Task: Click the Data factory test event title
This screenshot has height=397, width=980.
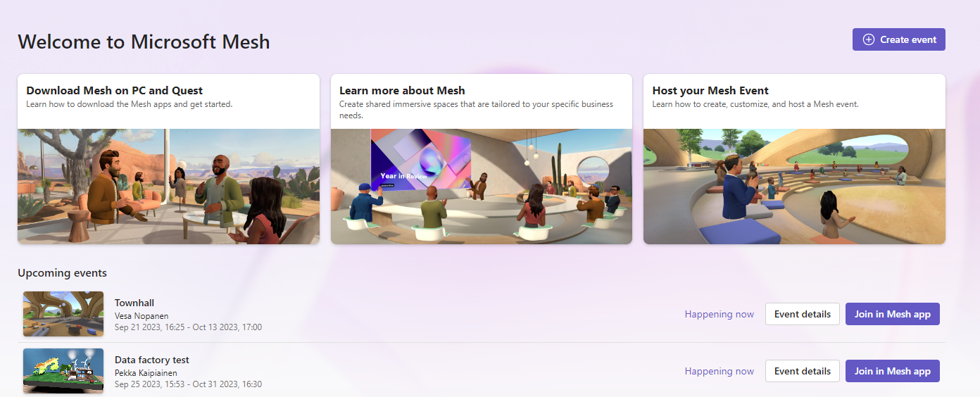Action: 152,360
